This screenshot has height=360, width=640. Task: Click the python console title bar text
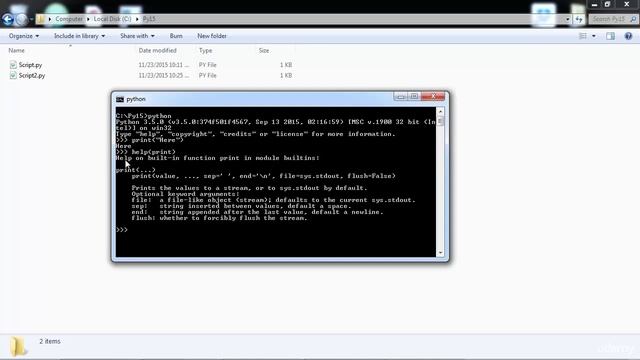pyautogui.click(x=136, y=99)
